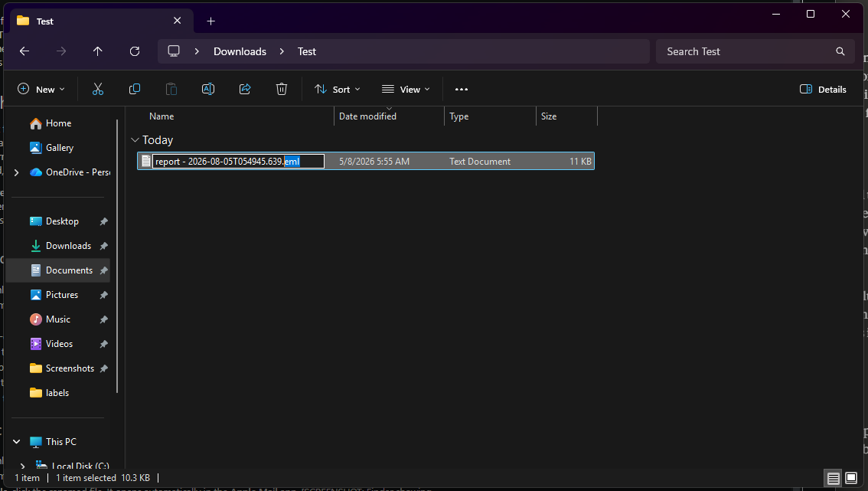
Task: Click Downloads in the address breadcrumb
Action: (240, 51)
